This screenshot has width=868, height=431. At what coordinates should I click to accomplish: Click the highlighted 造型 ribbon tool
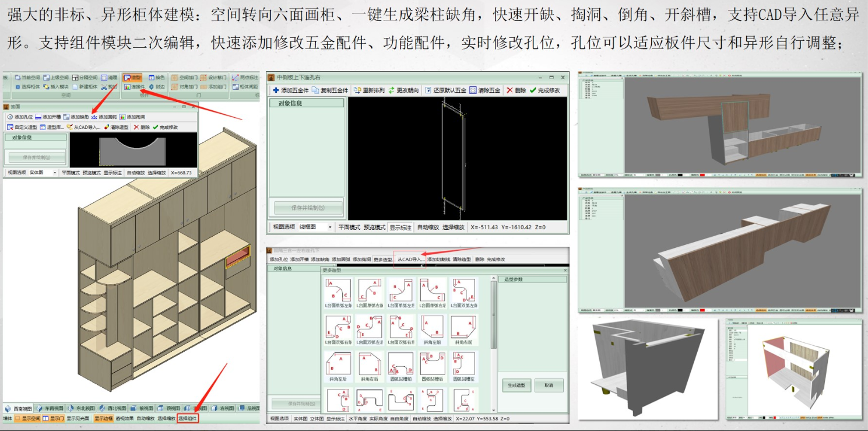tap(132, 78)
